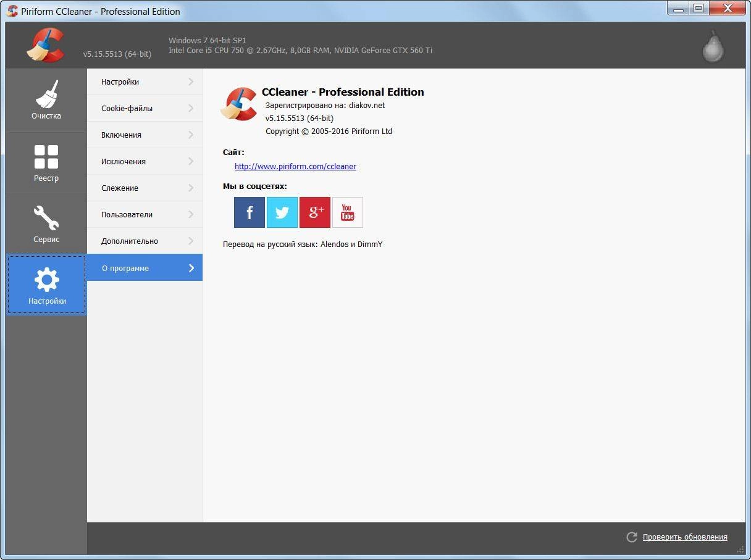Click the Piriform pear icon
The width and height of the screenshot is (751, 560).
[713, 46]
